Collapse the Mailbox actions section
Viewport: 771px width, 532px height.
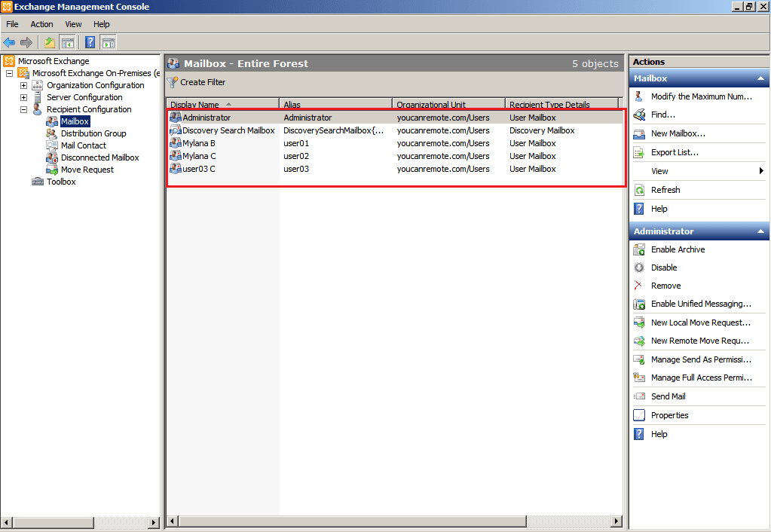760,78
